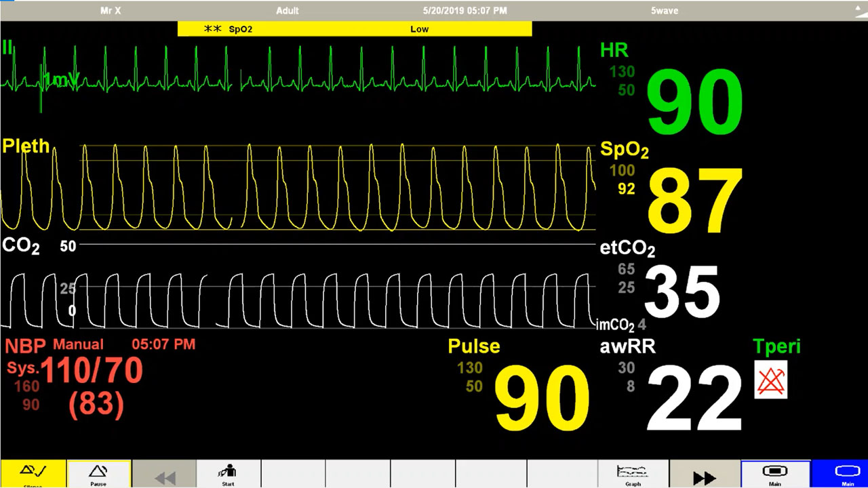Select the NBP reading 110/70
868x488 pixels.
92,371
